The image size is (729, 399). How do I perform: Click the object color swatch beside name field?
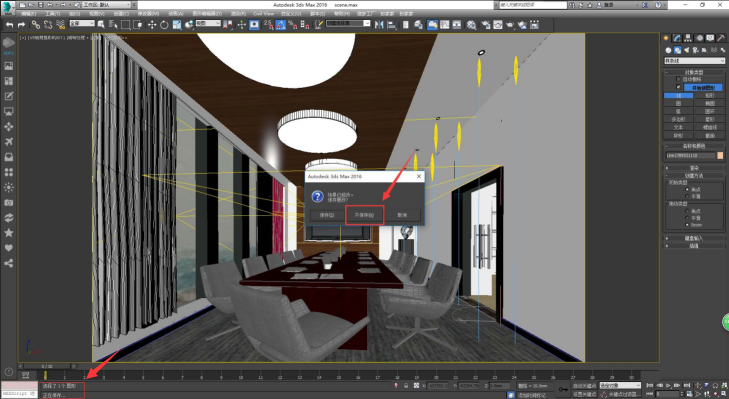(720, 155)
